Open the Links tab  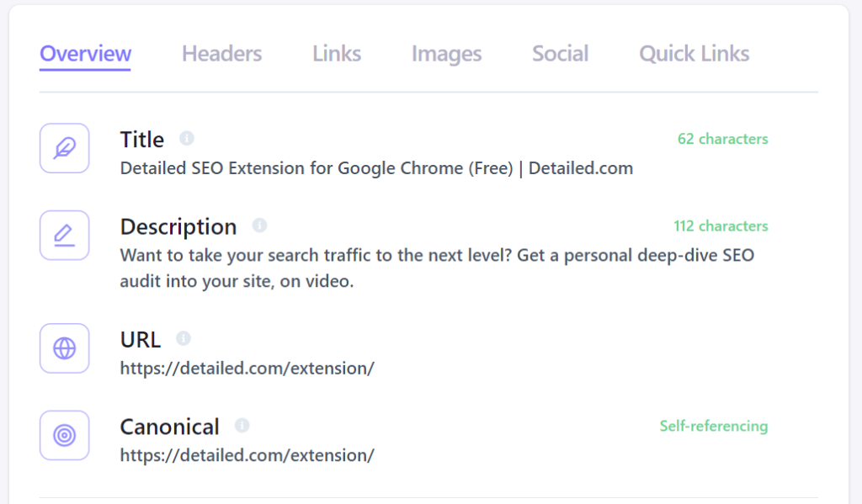tap(337, 54)
